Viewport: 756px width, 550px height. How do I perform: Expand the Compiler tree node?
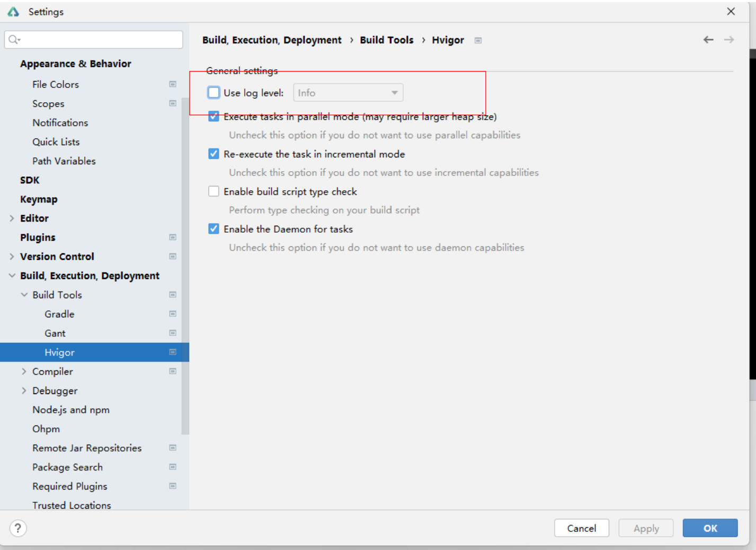pyautogui.click(x=24, y=371)
